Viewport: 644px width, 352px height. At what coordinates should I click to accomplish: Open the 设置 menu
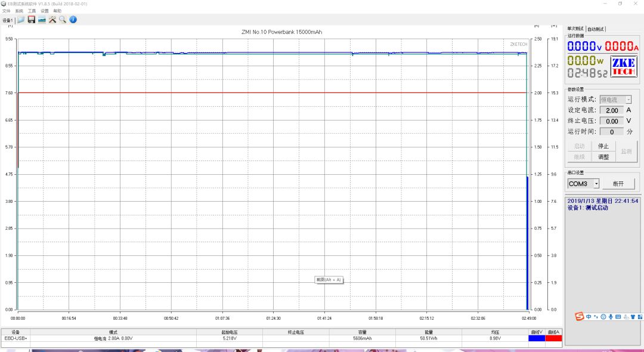[x=44, y=11]
